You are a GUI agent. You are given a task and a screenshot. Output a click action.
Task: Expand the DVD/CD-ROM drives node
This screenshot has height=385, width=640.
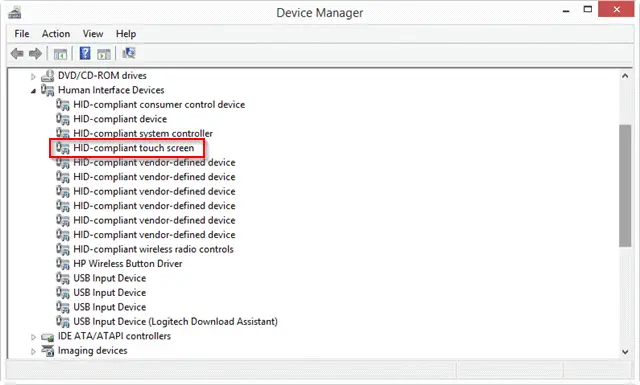(33, 76)
